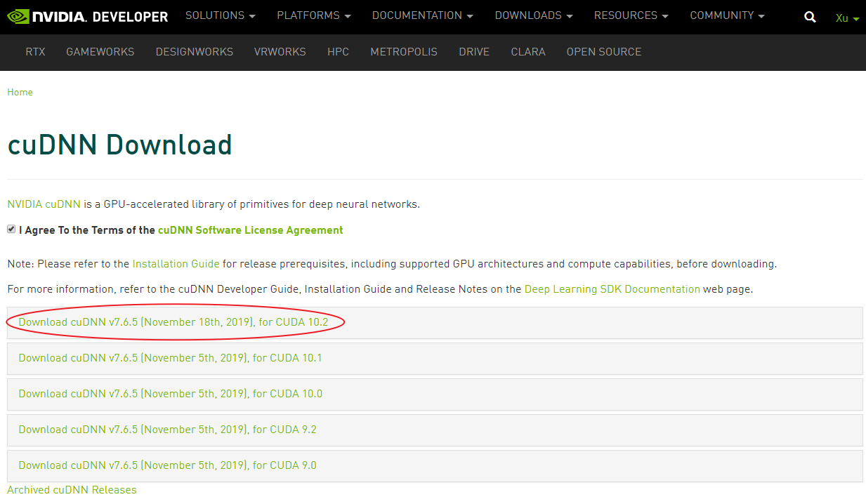The width and height of the screenshot is (866, 504).
Task: Expand the Solutions dropdown menu
Action: pos(220,15)
